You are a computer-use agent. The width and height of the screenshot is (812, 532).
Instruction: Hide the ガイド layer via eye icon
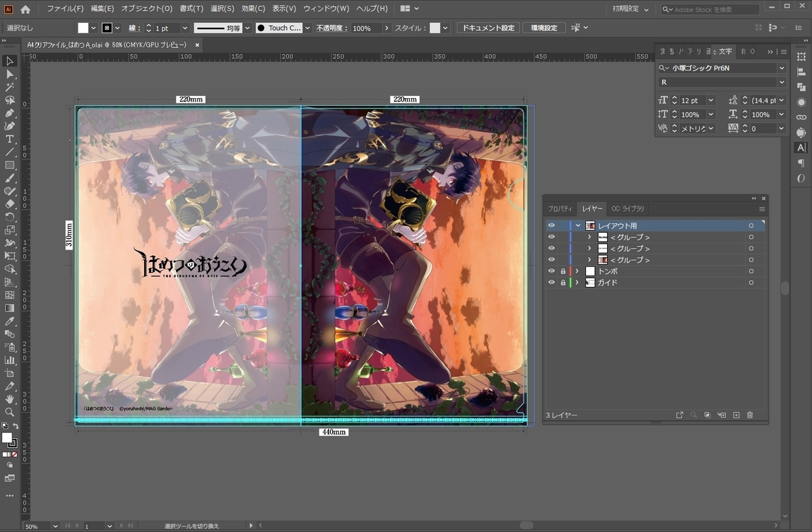click(551, 282)
